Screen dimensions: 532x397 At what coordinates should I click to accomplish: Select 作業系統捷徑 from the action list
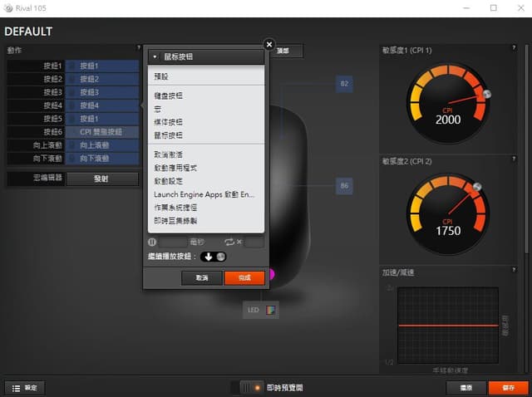point(206,208)
